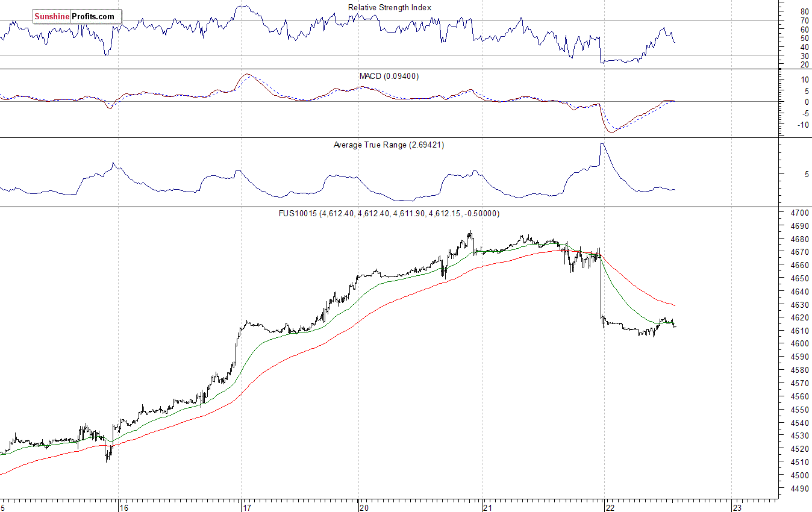Click date label 23 on time axis
The image size is (812, 512).
[737, 507]
